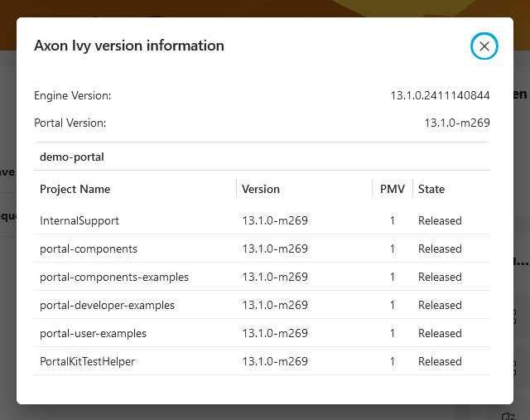The height and width of the screenshot is (420, 530).
Task: Click the version cell of portal-developer-examples
Action: (x=275, y=305)
